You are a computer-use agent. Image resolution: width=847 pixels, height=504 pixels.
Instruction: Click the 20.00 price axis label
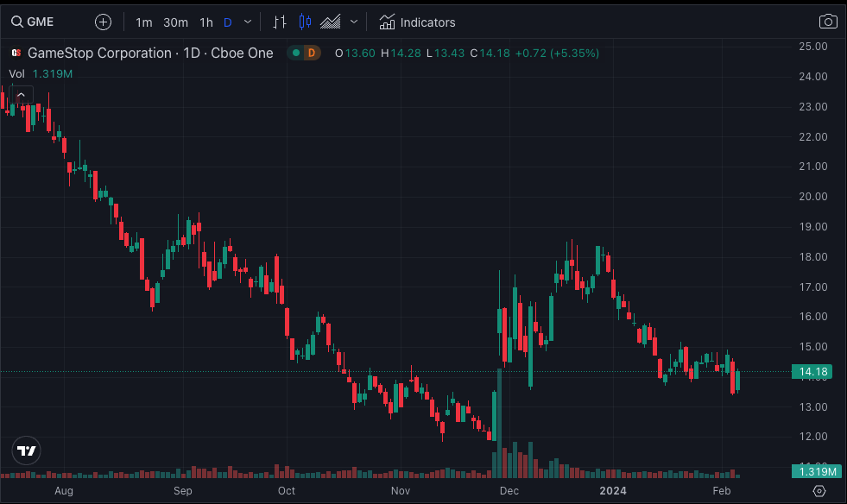point(813,196)
